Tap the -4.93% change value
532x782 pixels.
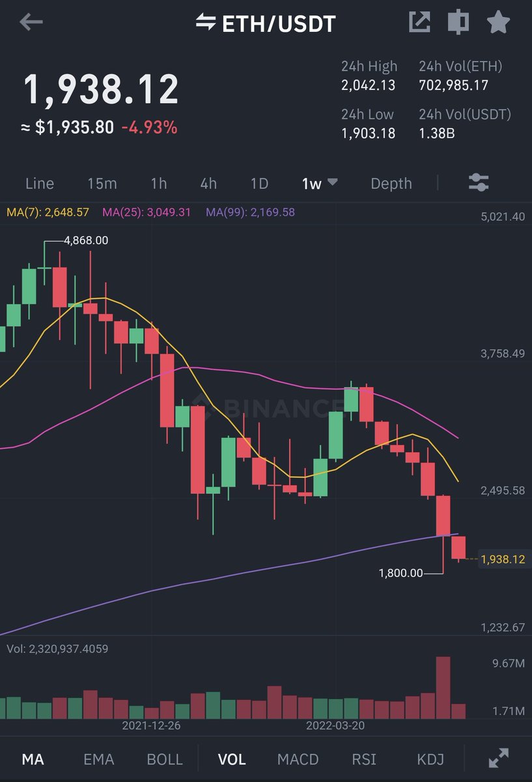point(149,128)
